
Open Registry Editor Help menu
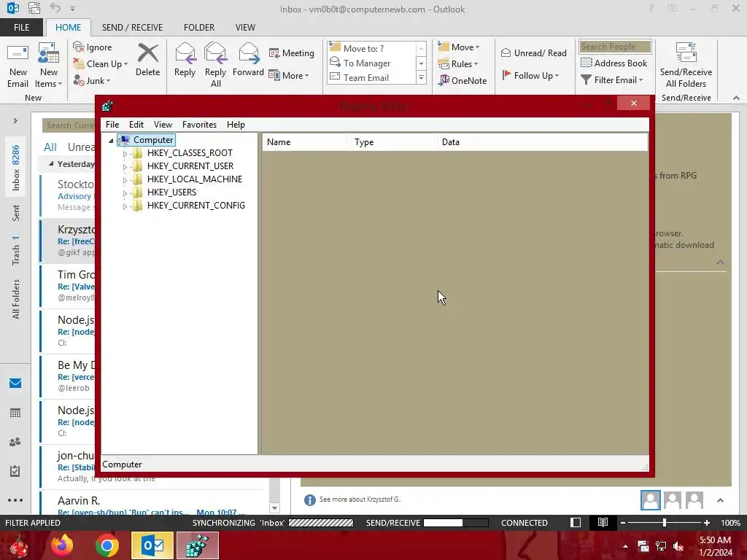(236, 124)
